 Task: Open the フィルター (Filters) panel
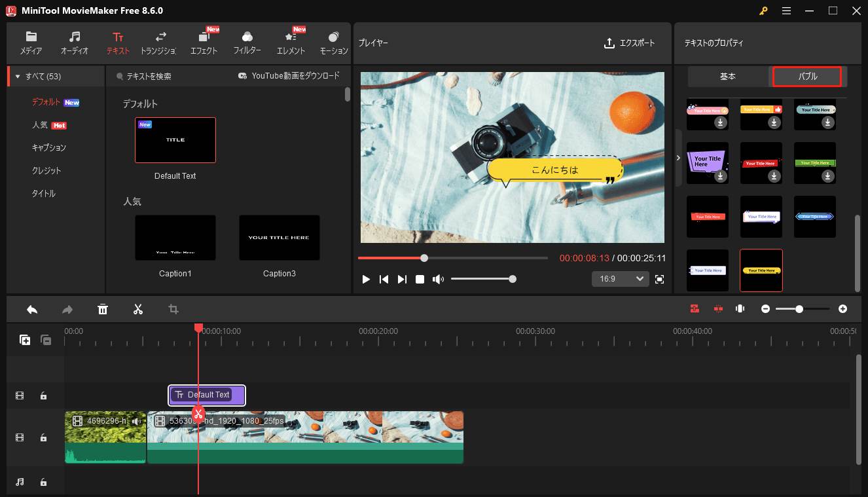[247, 43]
